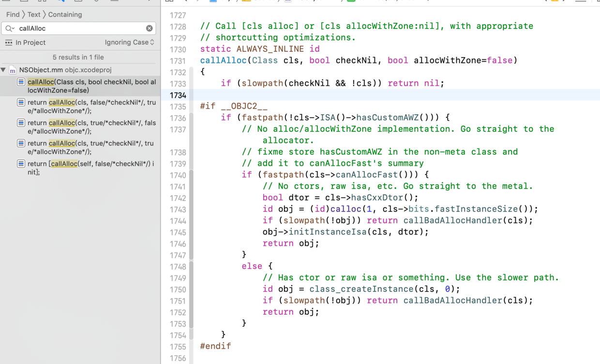Viewport: 600px width, 364px height.
Task: Click line number 1728 in gutter
Action: point(178,27)
